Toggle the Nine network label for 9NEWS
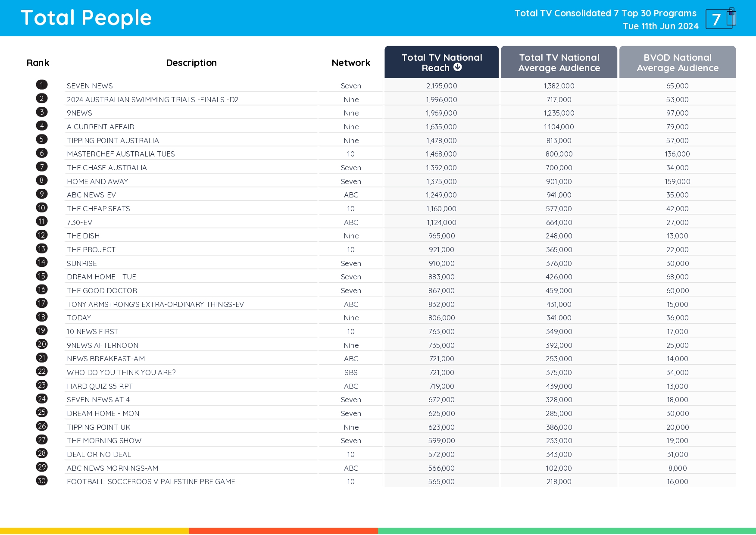Image resolution: width=756 pixels, height=535 pixels. [x=350, y=113]
